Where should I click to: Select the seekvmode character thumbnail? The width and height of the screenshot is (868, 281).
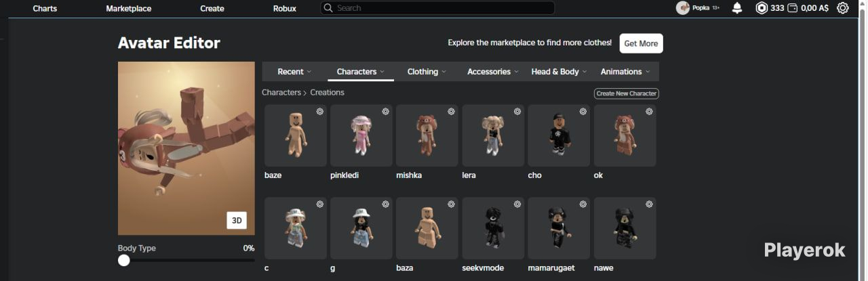pyautogui.click(x=493, y=228)
